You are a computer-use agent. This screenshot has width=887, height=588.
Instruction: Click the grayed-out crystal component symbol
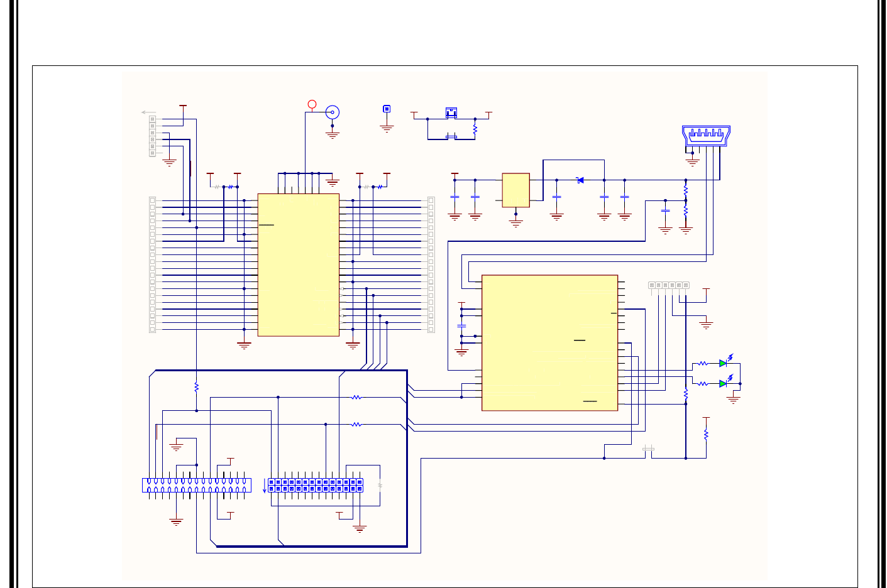click(649, 448)
